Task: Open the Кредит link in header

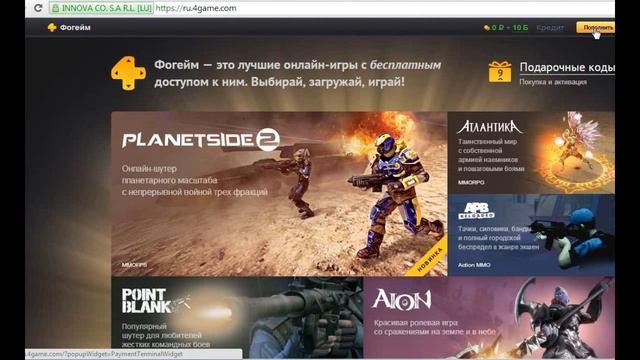Action: pyautogui.click(x=550, y=28)
